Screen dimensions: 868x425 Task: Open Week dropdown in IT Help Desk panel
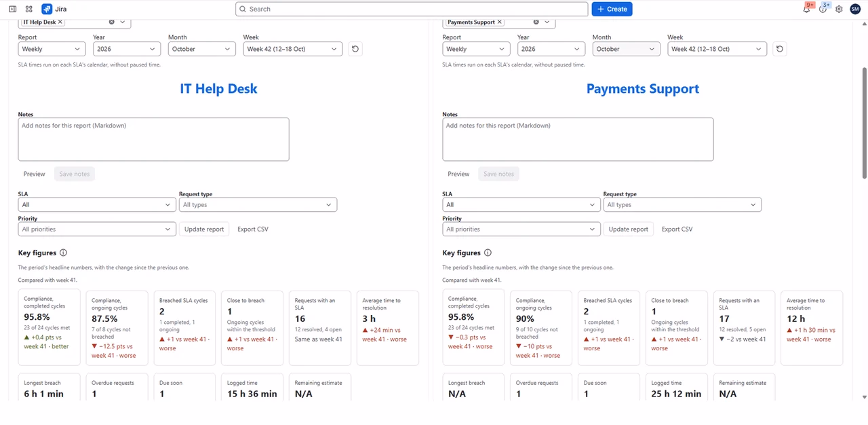(x=293, y=49)
